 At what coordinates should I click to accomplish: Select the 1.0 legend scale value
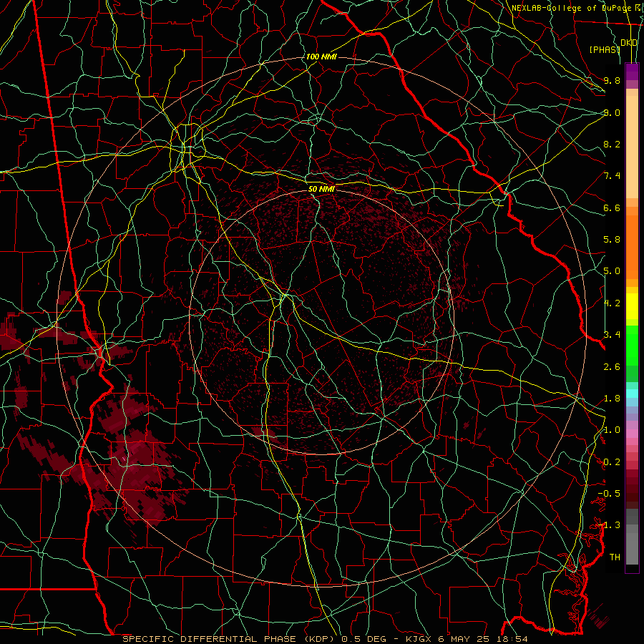[612, 430]
